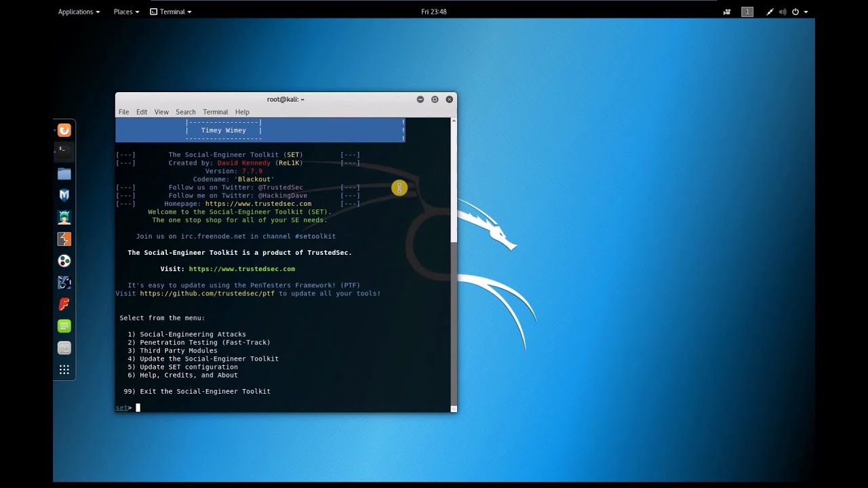Click the scrollbar down arrow
This screenshot has width=868, height=488.
(454, 408)
